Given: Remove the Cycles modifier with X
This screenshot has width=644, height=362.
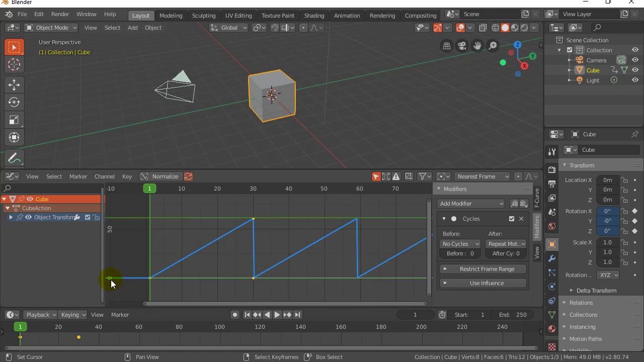Looking at the screenshot, I should pyautogui.click(x=521, y=219).
